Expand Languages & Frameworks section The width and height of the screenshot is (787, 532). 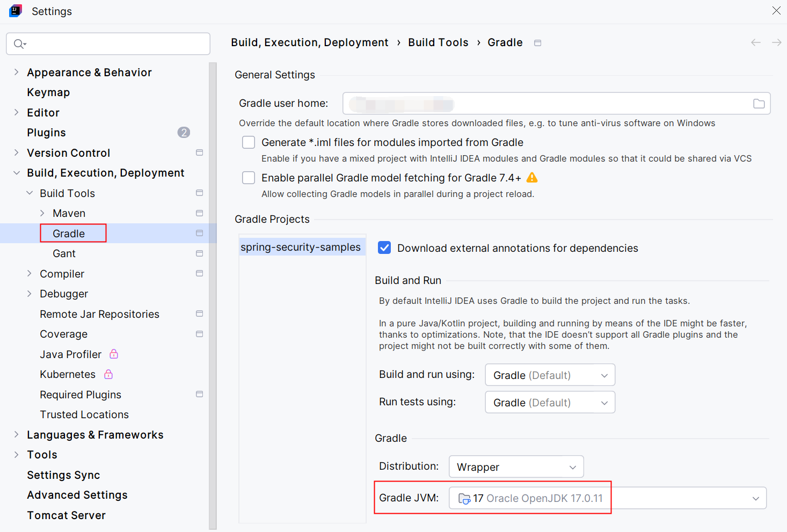coord(16,434)
